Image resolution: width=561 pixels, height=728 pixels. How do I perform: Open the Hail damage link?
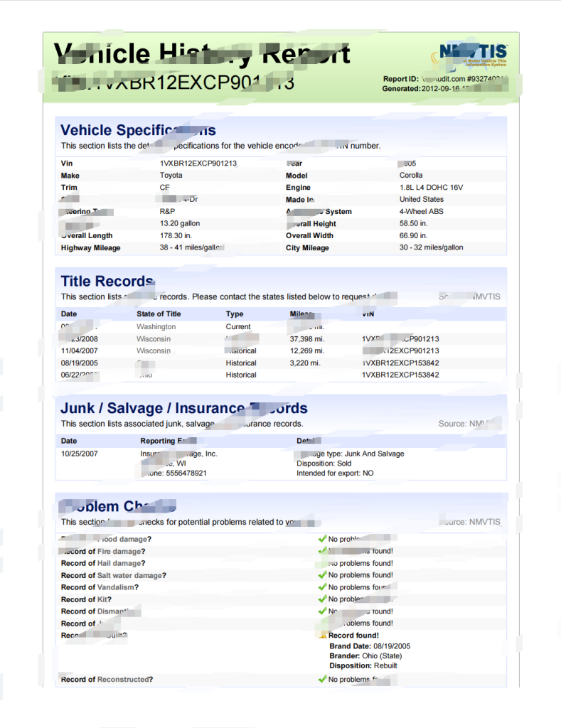point(119,563)
